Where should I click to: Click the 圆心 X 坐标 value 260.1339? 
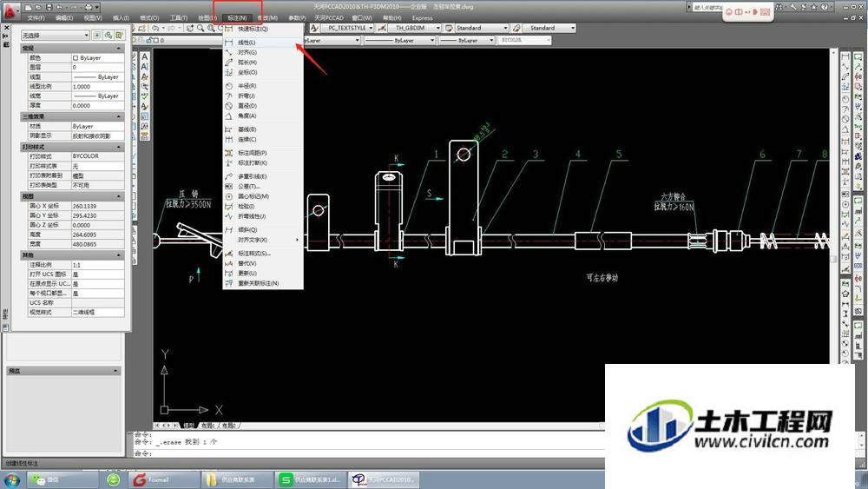(97, 206)
